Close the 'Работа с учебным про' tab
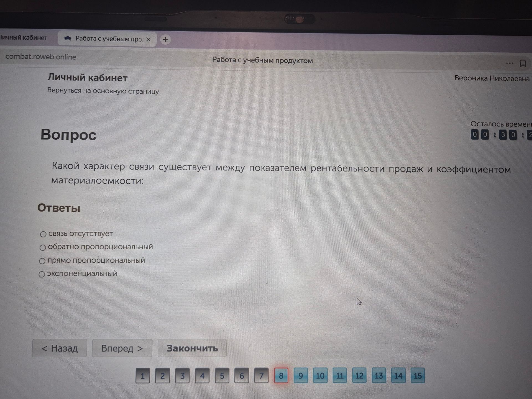Image resolution: width=532 pixels, height=399 pixels. [149, 39]
